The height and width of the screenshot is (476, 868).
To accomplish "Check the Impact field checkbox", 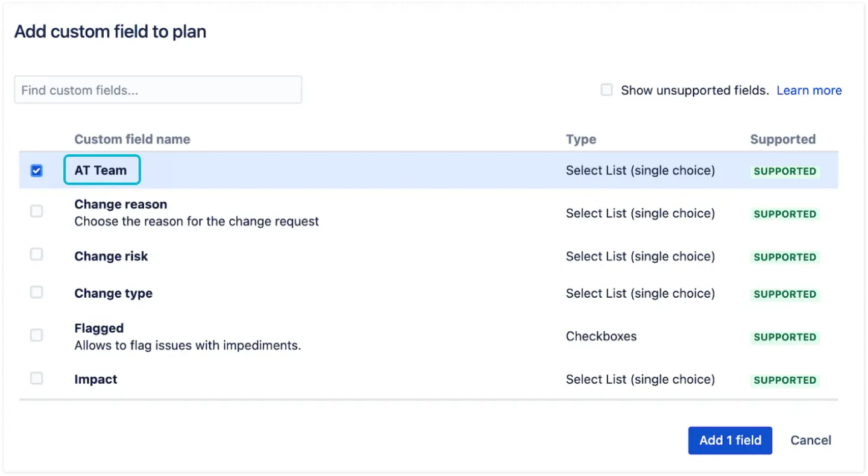I will (x=37, y=378).
